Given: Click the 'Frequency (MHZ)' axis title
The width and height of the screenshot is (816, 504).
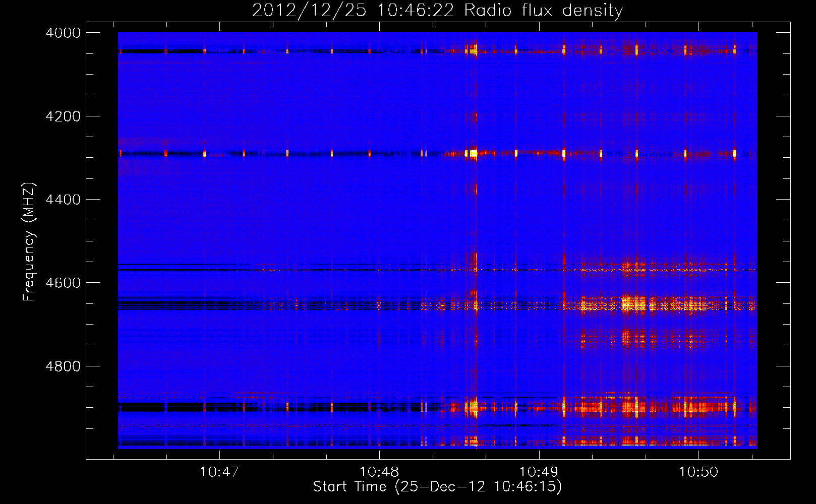Looking at the screenshot, I should [x=29, y=242].
